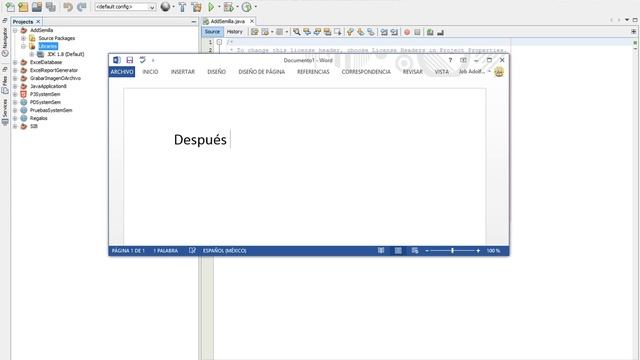The width and height of the screenshot is (640, 360).
Task: Select PJSystemSem project
Action: click(45, 94)
